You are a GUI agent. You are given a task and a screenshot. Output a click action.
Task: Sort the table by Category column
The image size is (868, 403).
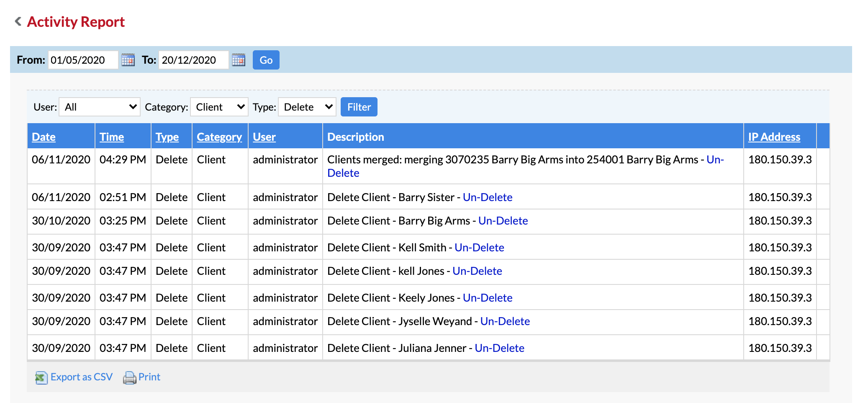point(219,137)
